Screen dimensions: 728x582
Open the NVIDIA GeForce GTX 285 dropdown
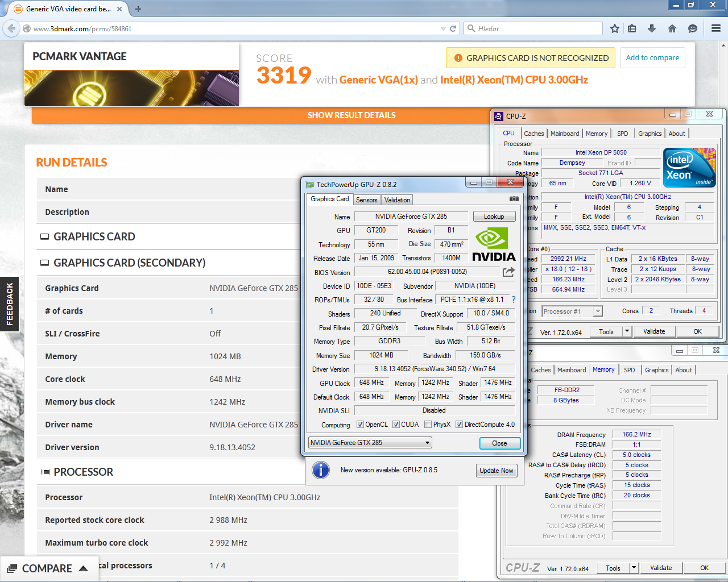tap(370, 443)
